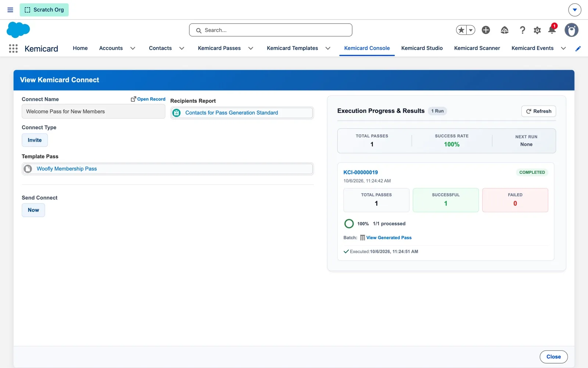This screenshot has height=368, width=588.
Task: Click the report icon beside Contacts for Pass Generation
Action: [177, 113]
